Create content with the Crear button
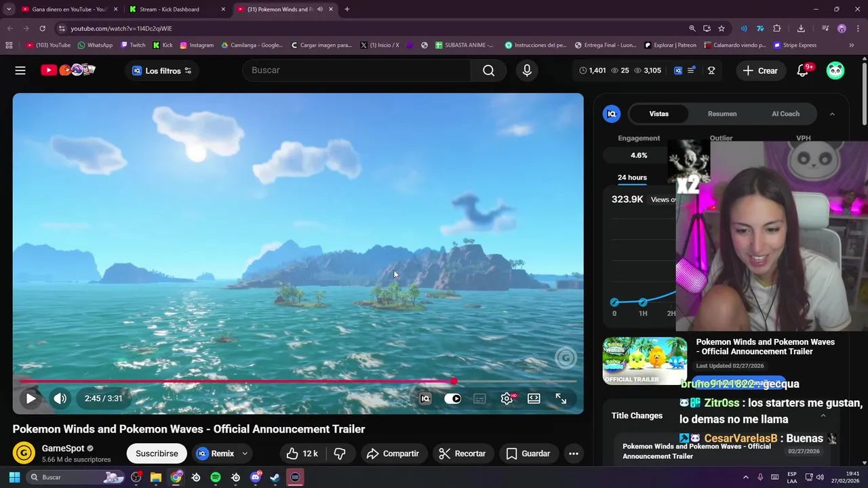This screenshot has width=868, height=488. tap(760, 70)
